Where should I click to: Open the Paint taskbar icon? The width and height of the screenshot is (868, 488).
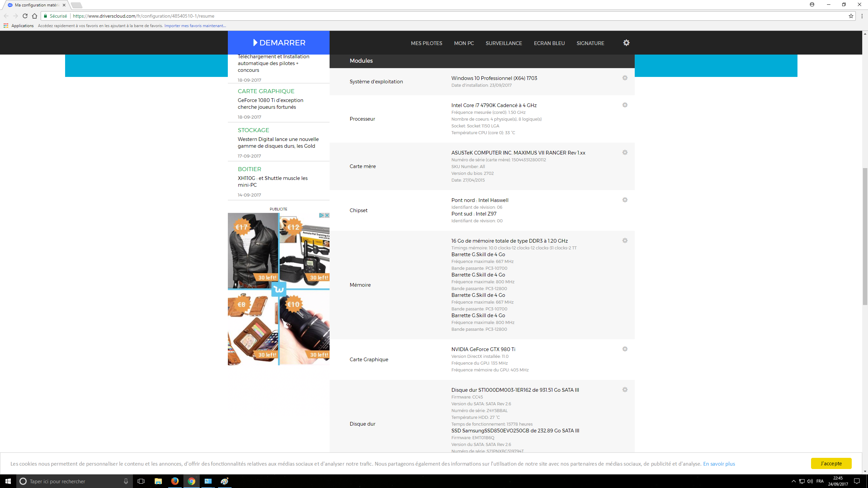(x=225, y=481)
